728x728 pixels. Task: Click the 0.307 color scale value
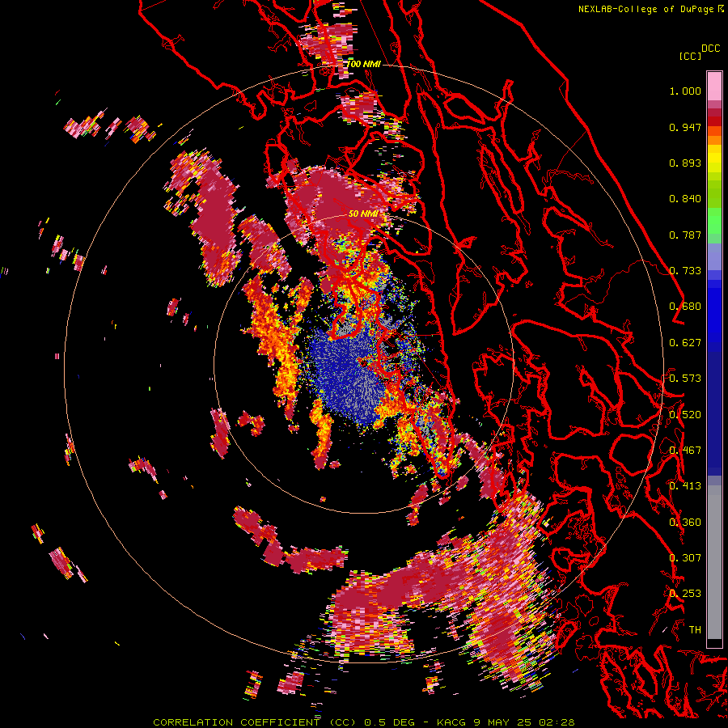coord(685,557)
